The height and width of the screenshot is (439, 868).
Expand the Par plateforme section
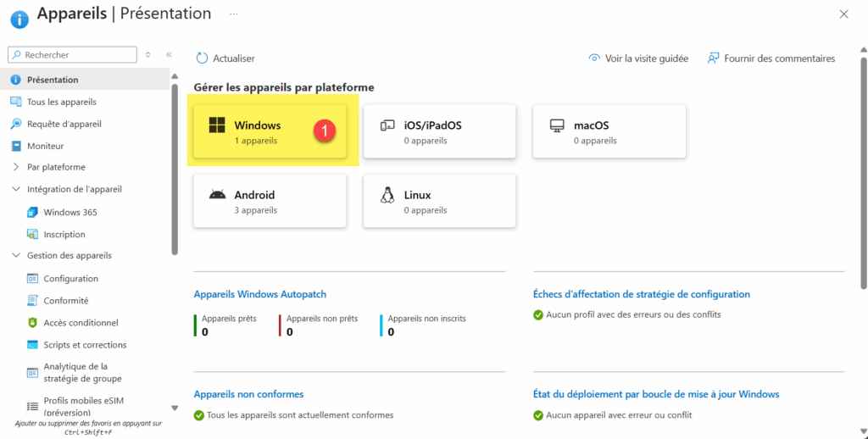click(x=16, y=167)
